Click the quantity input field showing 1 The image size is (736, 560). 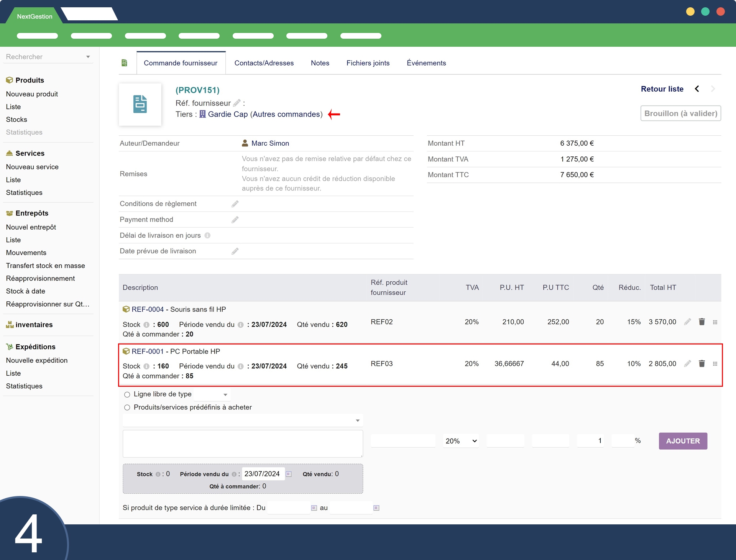590,441
